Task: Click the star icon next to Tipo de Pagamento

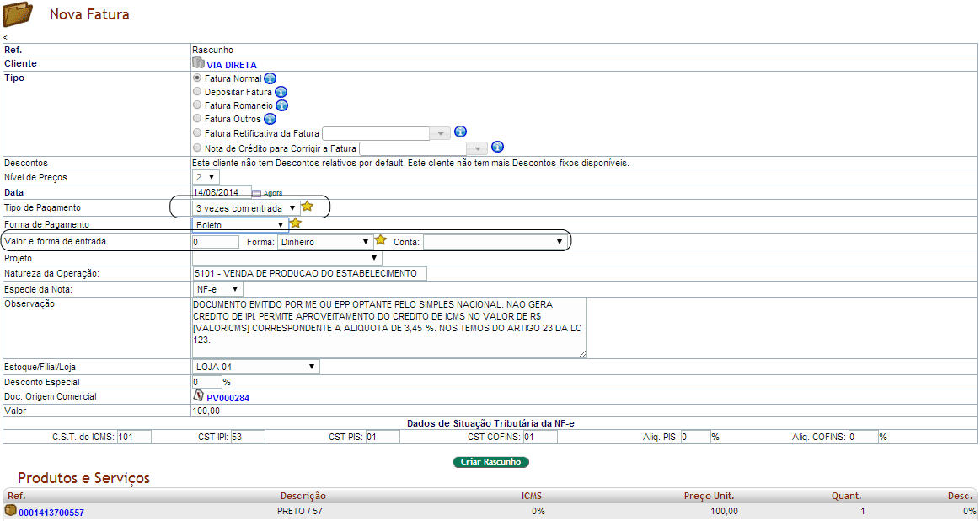Action: pyautogui.click(x=308, y=207)
